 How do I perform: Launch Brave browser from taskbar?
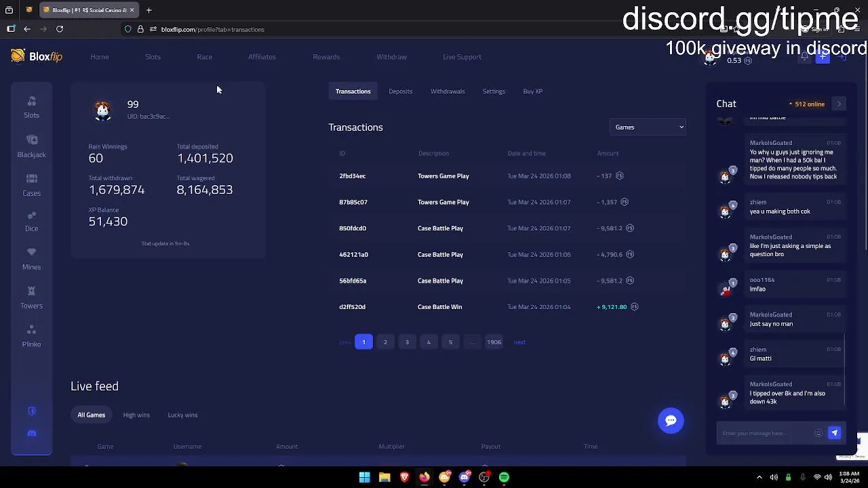(x=404, y=477)
